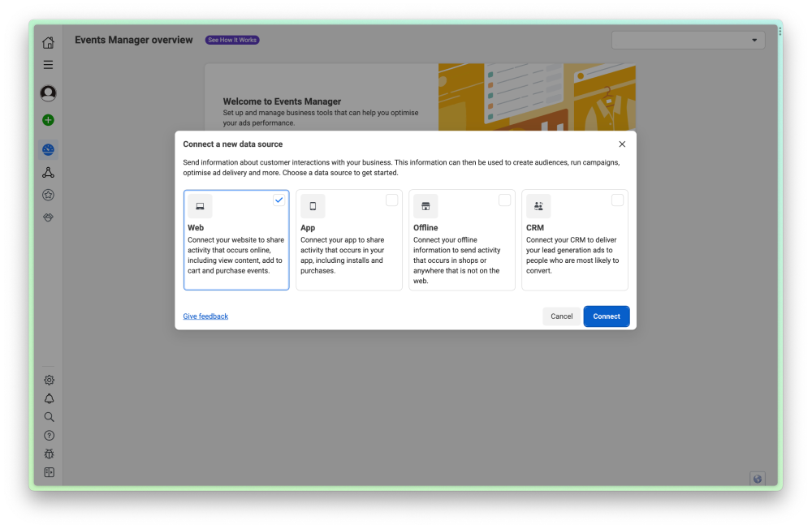View your account profile icon

point(48,93)
